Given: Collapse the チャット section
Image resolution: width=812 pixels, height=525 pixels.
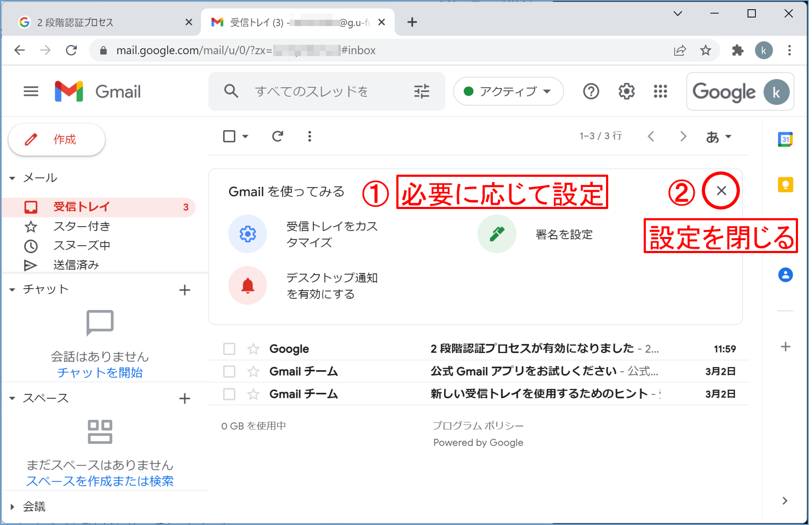Looking at the screenshot, I should click(12, 290).
